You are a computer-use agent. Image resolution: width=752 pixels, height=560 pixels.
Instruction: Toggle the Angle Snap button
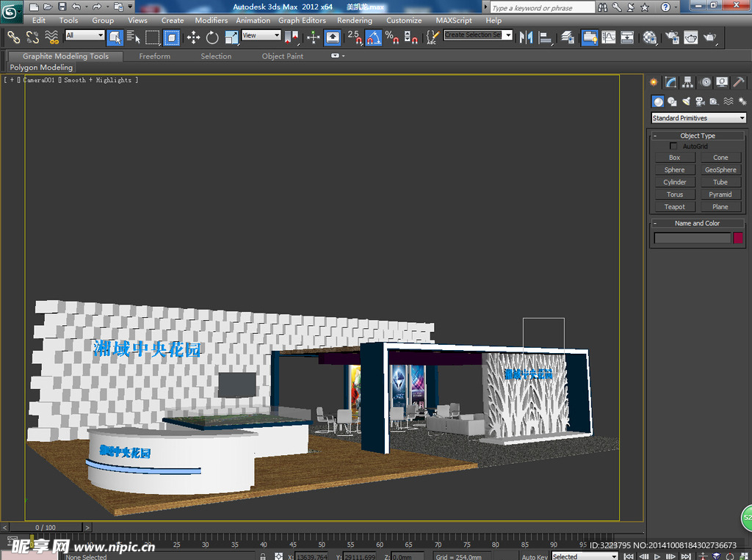(x=374, y=37)
